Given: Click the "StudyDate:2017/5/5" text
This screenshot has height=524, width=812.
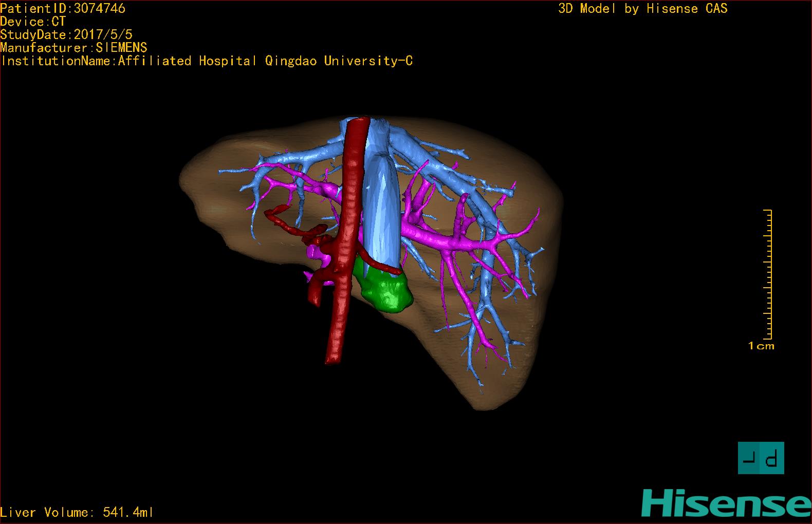Looking at the screenshot, I should pyautogui.click(x=66, y=34).
